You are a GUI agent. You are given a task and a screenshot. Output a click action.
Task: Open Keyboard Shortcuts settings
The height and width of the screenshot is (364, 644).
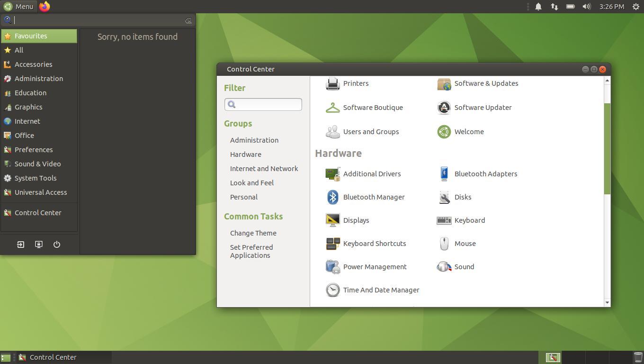point(375,243)
